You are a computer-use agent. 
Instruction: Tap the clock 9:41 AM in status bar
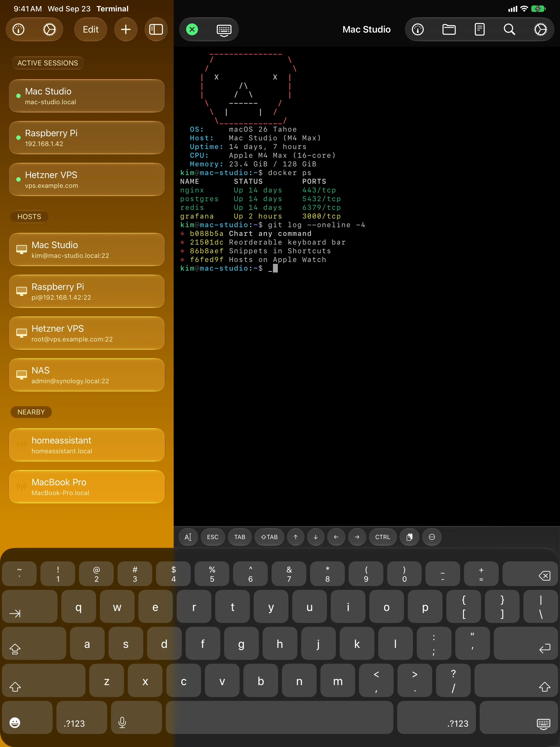[28, 9]
